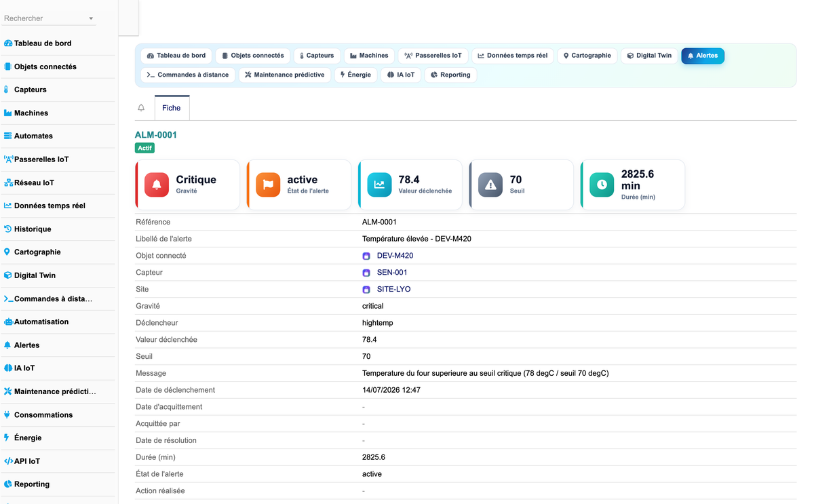Click the message text about Temperature du four
Screen dimensions: 814x504
click(x=486, y=373)
